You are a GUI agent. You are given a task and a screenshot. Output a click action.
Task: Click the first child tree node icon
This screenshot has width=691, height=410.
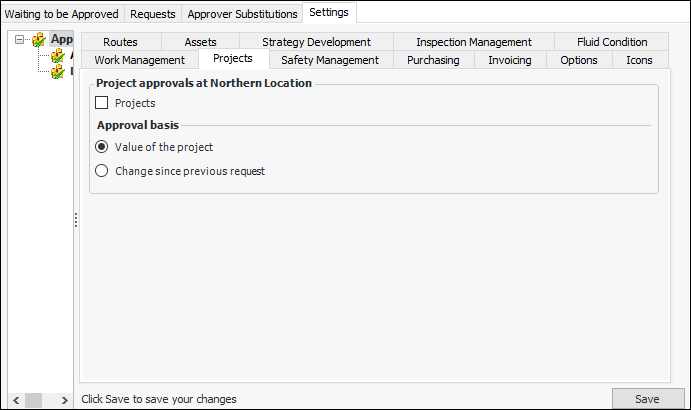[58, 56]
